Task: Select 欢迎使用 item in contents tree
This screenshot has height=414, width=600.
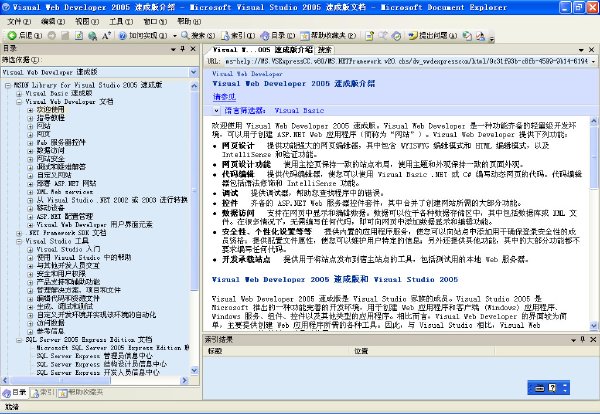Action: 51,110
